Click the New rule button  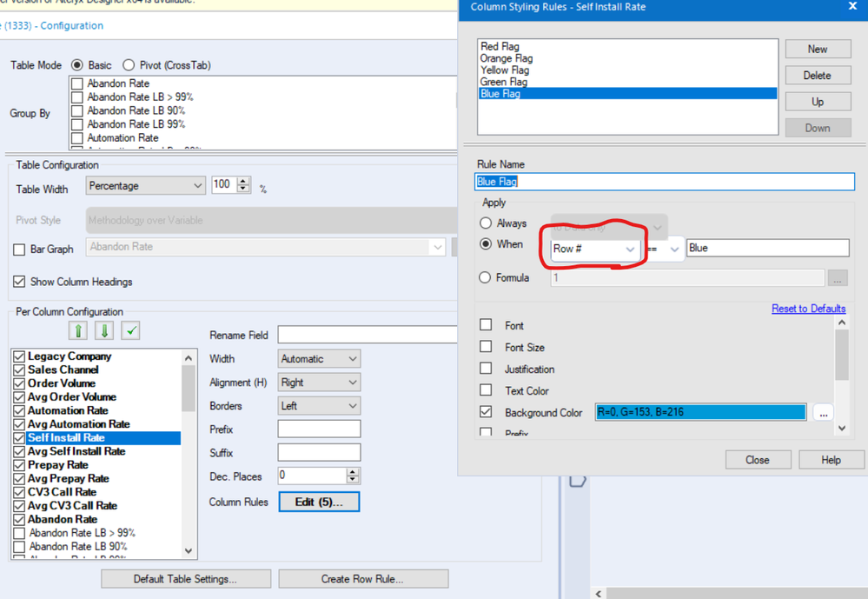[818, 49]
